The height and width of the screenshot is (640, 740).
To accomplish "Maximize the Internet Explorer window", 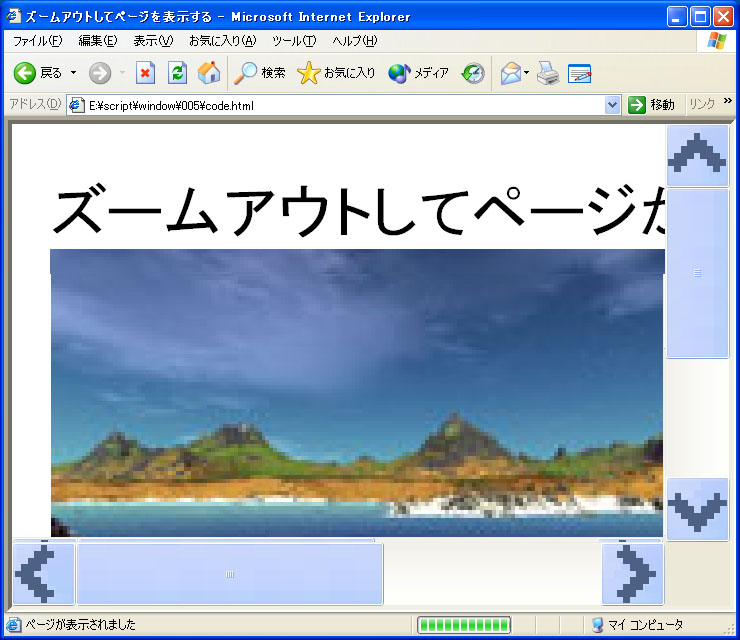I will coord(700,17).
